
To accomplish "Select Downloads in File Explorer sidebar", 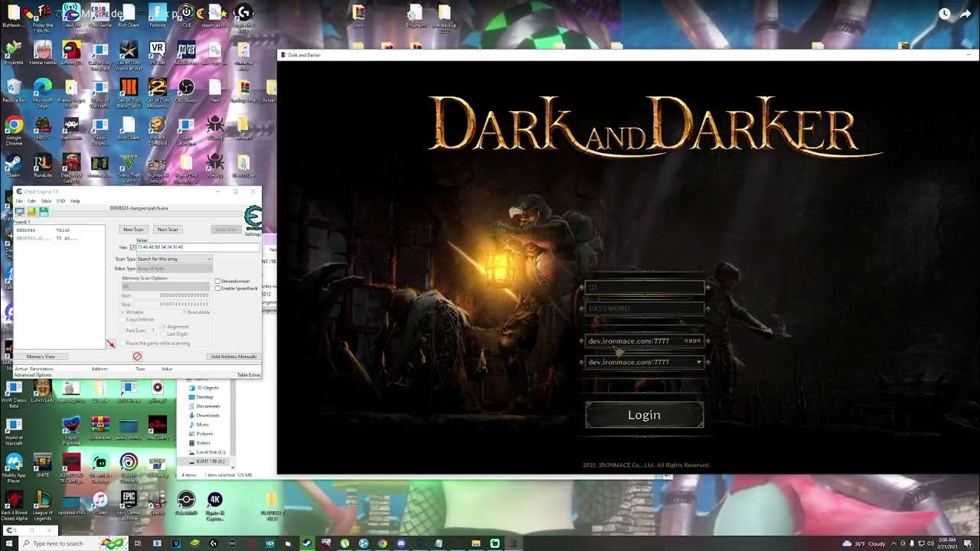I will (x=208, y=416).
